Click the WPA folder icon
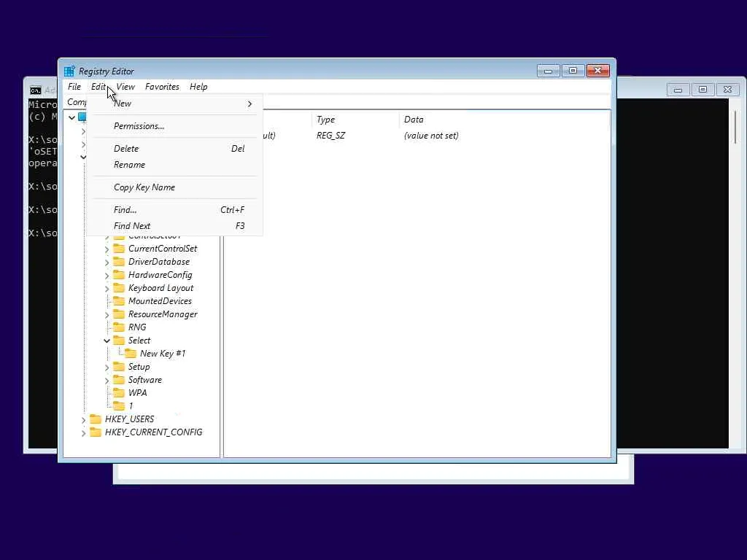 click(119, 393)
